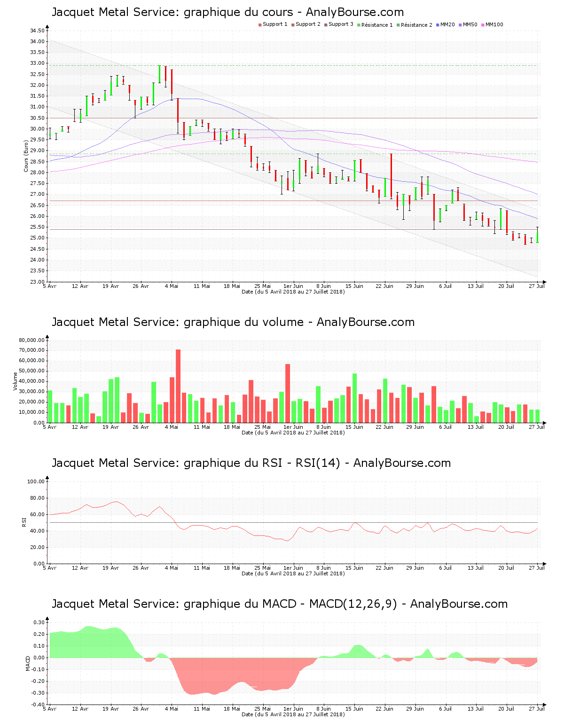Select the Support 1 legend label
Screen dimensions: 564x728
[275, 24]
